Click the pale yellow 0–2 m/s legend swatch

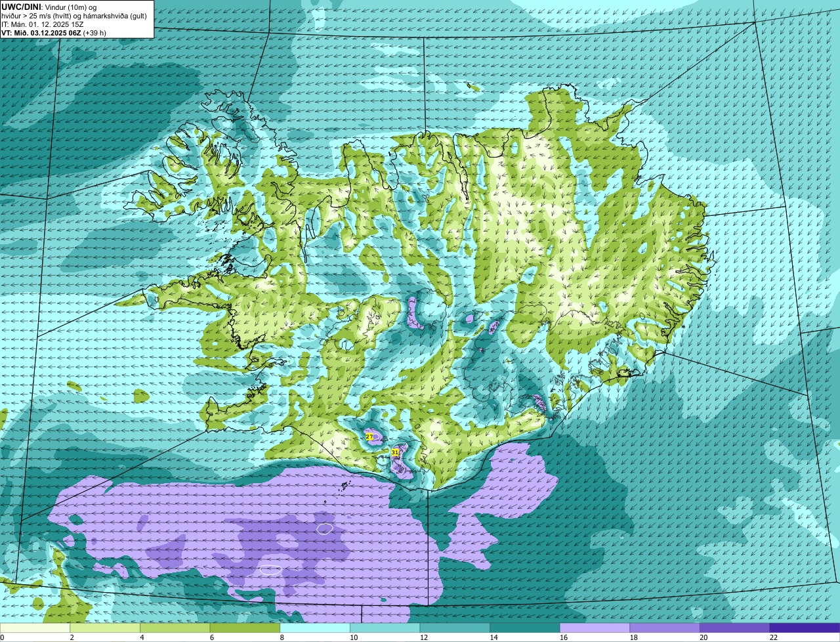[x=35, y=628]
